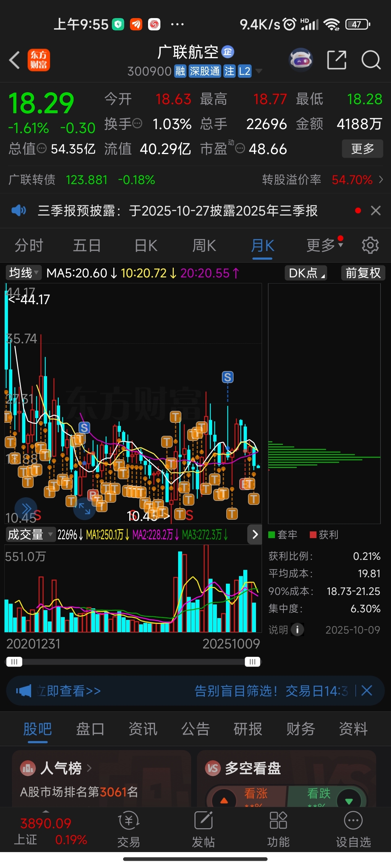Viewport: 391px width, 868px height.
Task: Tap the 套牢 green legend swatch
Action: click(x=272, y=535)
